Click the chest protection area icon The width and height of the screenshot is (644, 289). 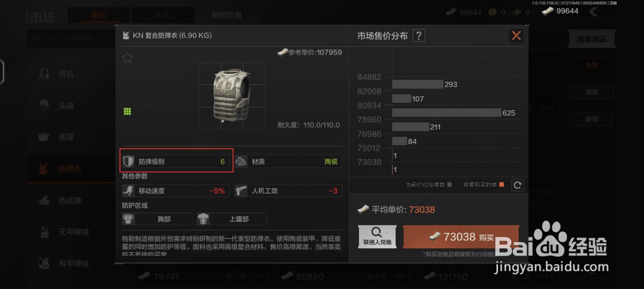click(x=128, y=219)
